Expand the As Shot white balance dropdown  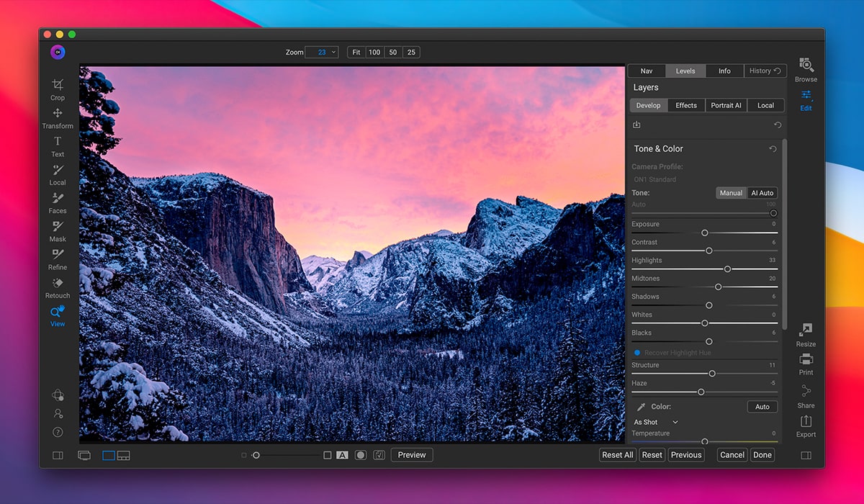656,422
